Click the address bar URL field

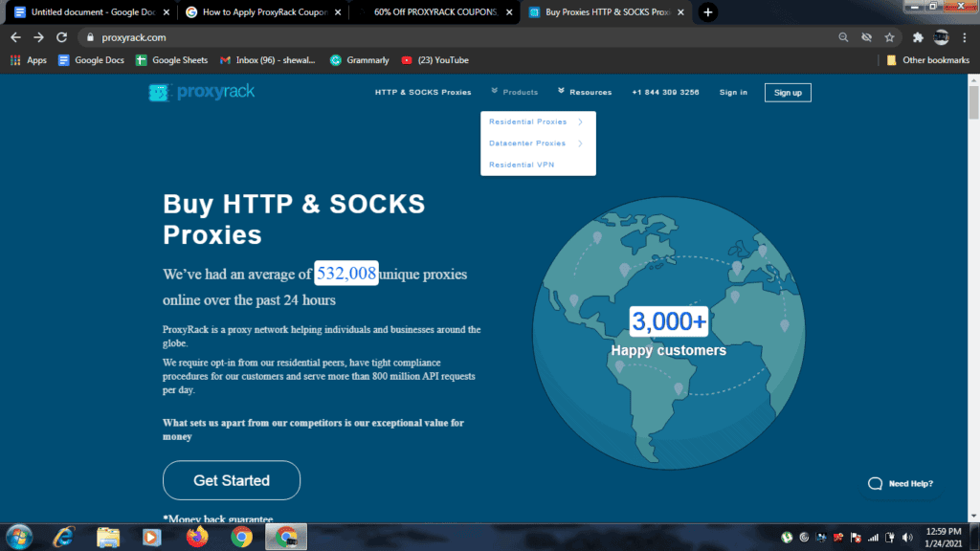coord(462,37)
